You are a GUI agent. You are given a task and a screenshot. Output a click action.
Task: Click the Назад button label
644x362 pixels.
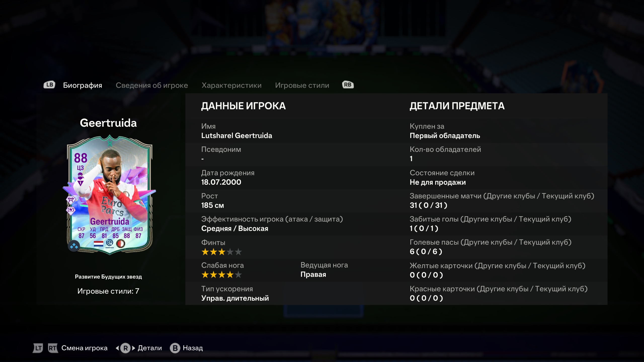193,348
